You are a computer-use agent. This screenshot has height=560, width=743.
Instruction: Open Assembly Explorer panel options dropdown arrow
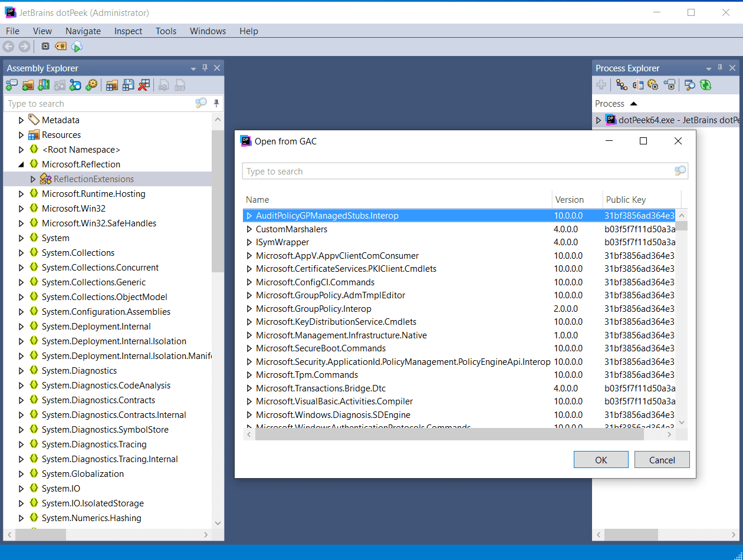(x=193, y=69)
